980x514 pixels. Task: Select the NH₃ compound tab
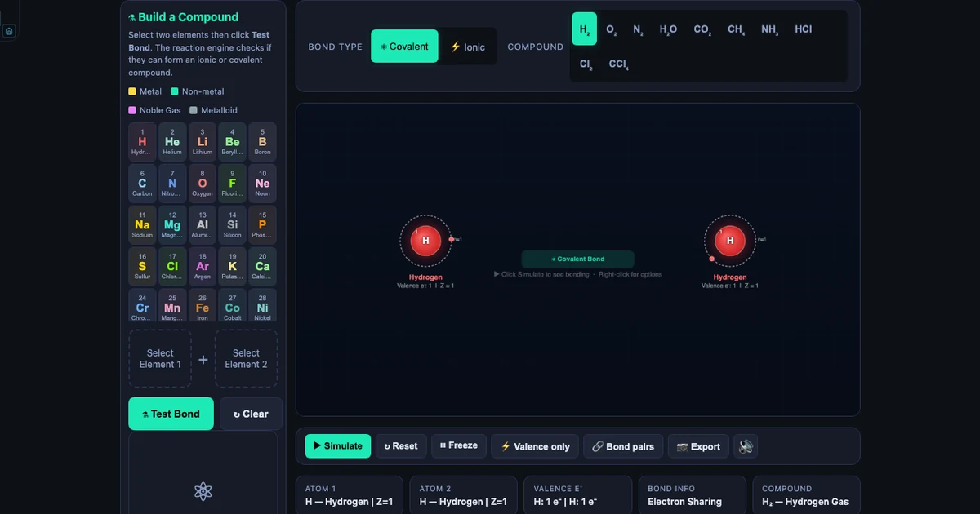coord(769,29)
